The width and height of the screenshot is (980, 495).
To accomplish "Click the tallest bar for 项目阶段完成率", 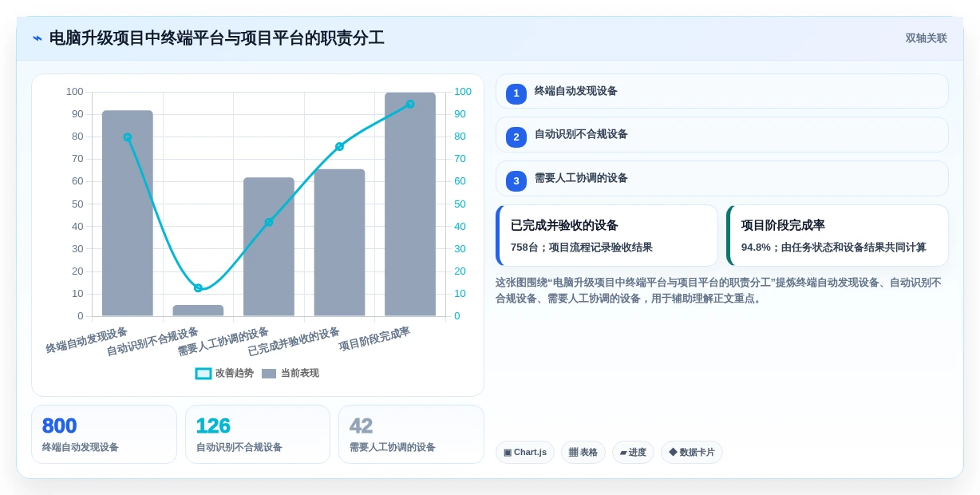I will click(410, 204).
